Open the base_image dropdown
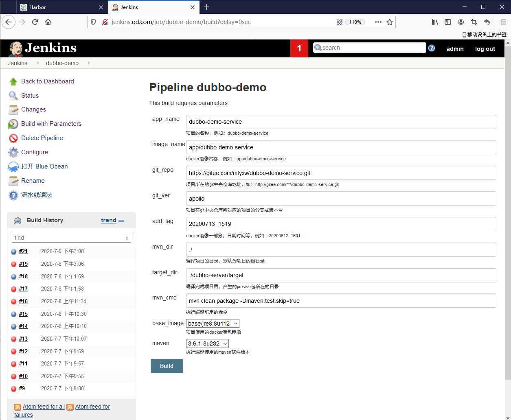The height and width of the screenshot is (420, 511). [x=213, y=324]
